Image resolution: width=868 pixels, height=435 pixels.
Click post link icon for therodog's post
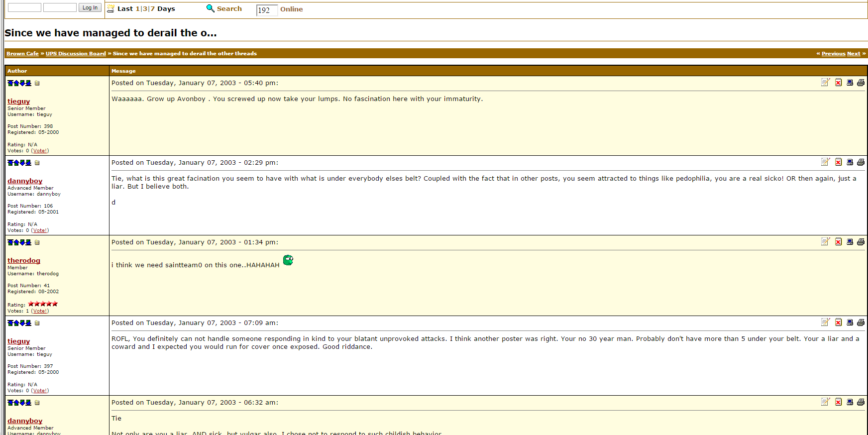coord(37,242)
